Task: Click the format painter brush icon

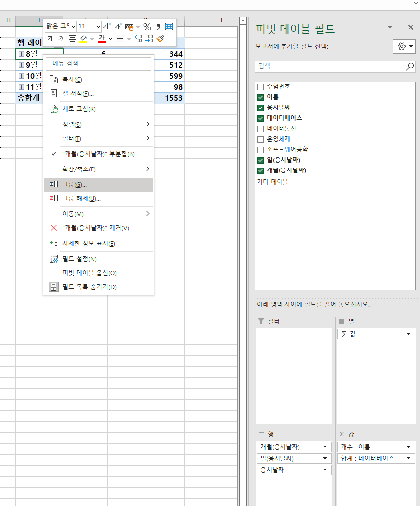Action: pyautogui.click(x=160, y=38)
